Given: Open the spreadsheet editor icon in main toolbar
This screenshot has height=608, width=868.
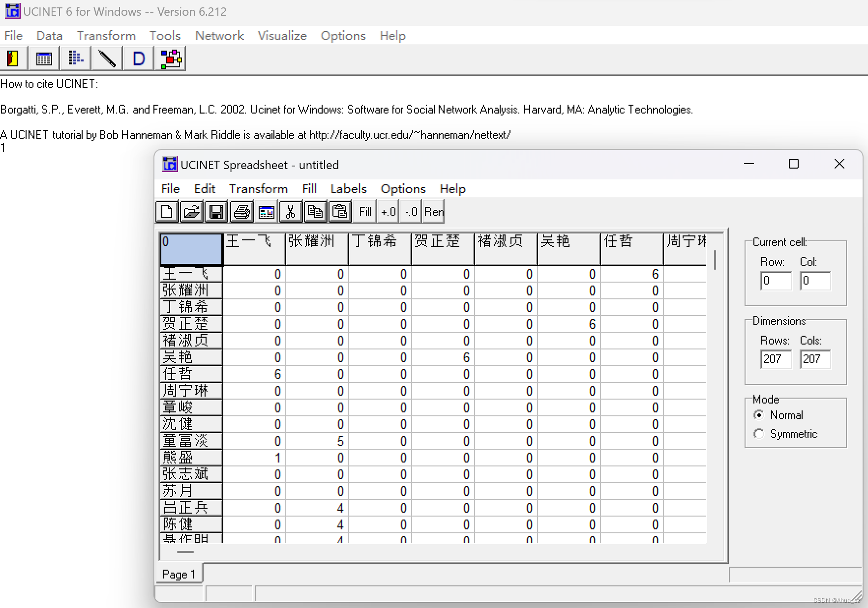Looking at the screenshot, I should 44,59.
